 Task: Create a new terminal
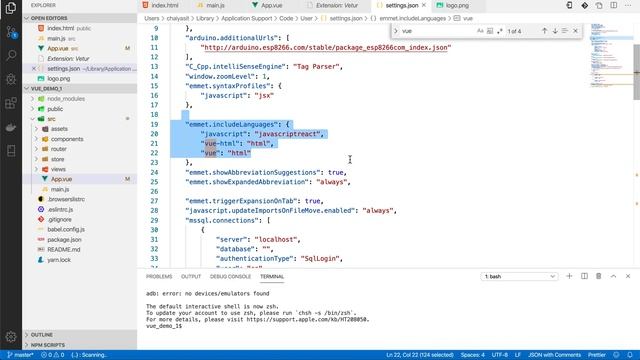(x=569, y=276)
